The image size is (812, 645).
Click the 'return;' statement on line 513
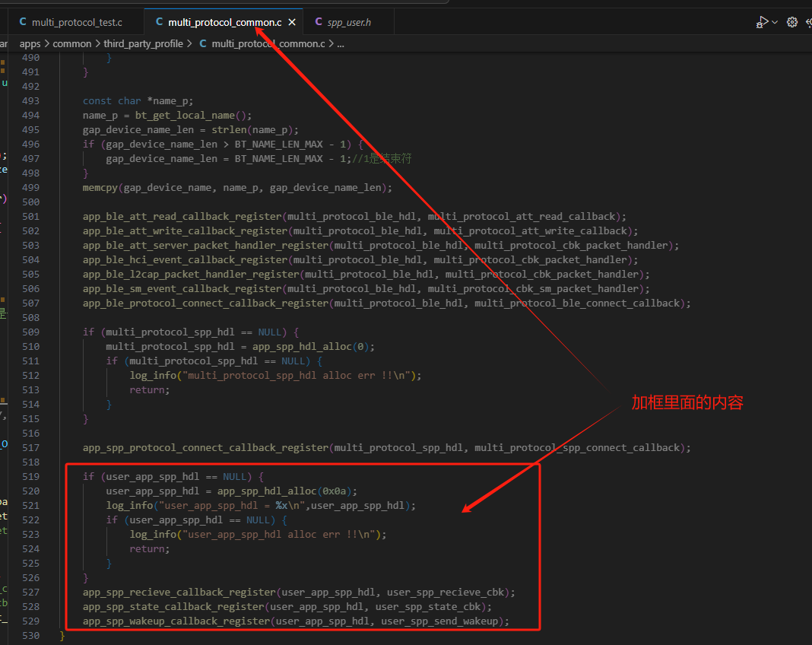[x=150, y=390]
